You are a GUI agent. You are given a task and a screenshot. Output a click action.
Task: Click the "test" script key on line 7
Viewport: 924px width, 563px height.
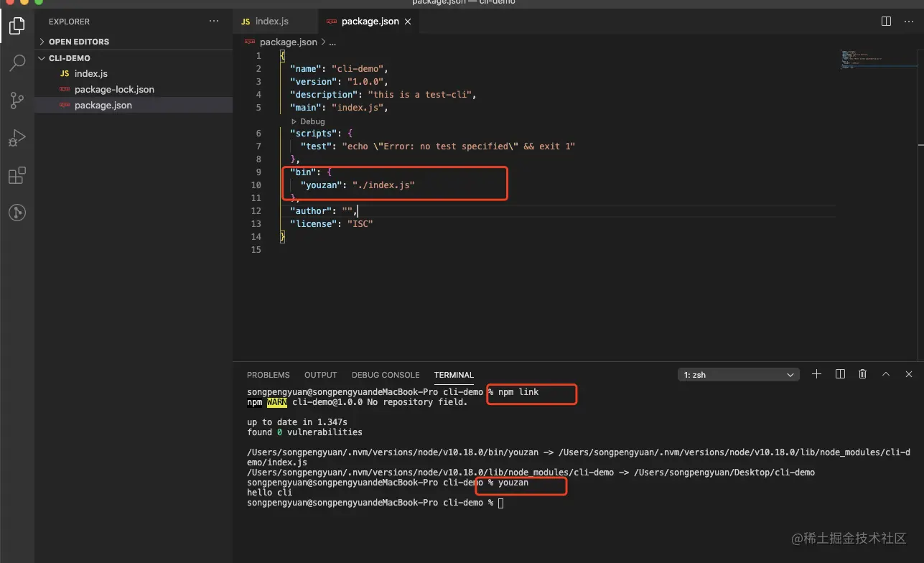point(316,146)
